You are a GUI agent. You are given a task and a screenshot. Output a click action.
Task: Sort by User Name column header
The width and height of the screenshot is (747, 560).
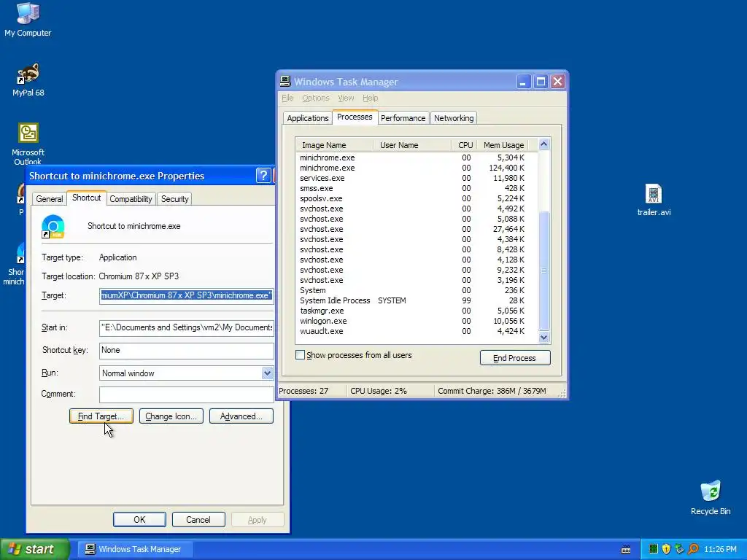[x=412, y=145]
